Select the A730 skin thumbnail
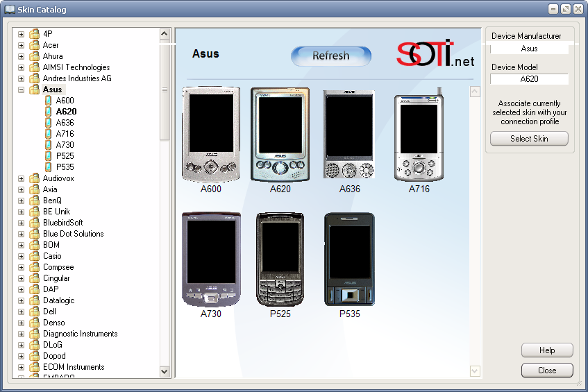The image size is (588, 392). 211,259
